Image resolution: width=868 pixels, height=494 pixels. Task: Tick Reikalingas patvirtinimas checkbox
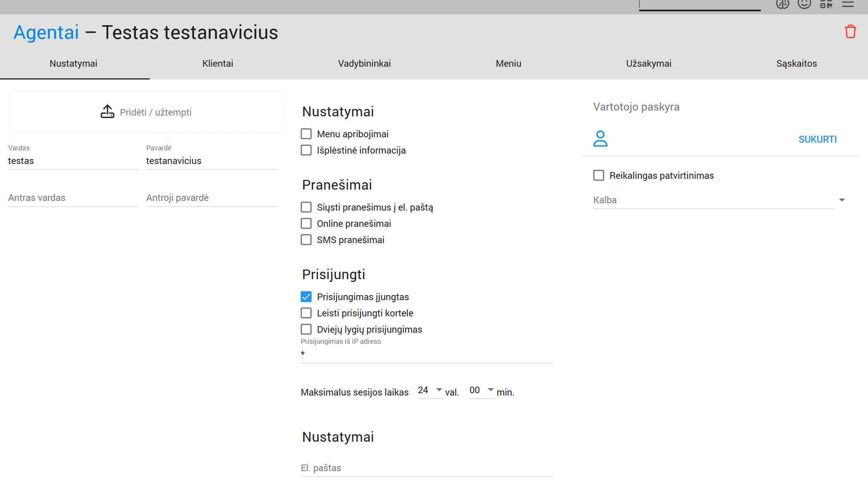(599, 176)
